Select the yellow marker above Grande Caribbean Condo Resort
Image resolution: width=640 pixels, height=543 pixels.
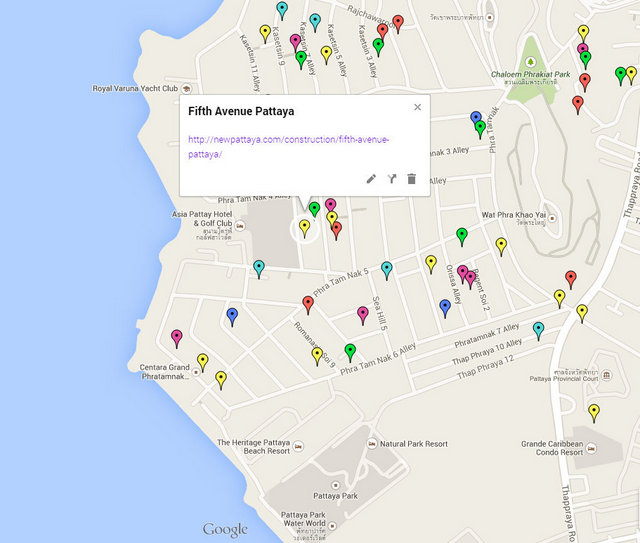(x=594, y=412)
